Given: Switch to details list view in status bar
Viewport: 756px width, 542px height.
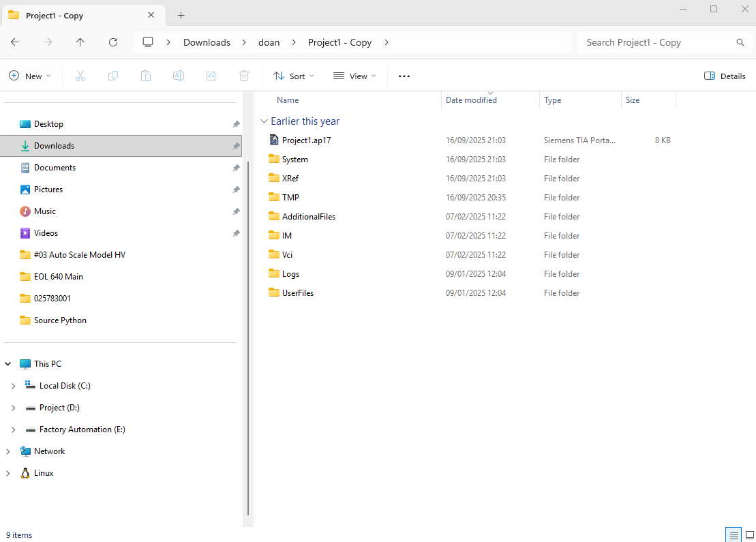Looking at the screenshot, I should (734, 535).
